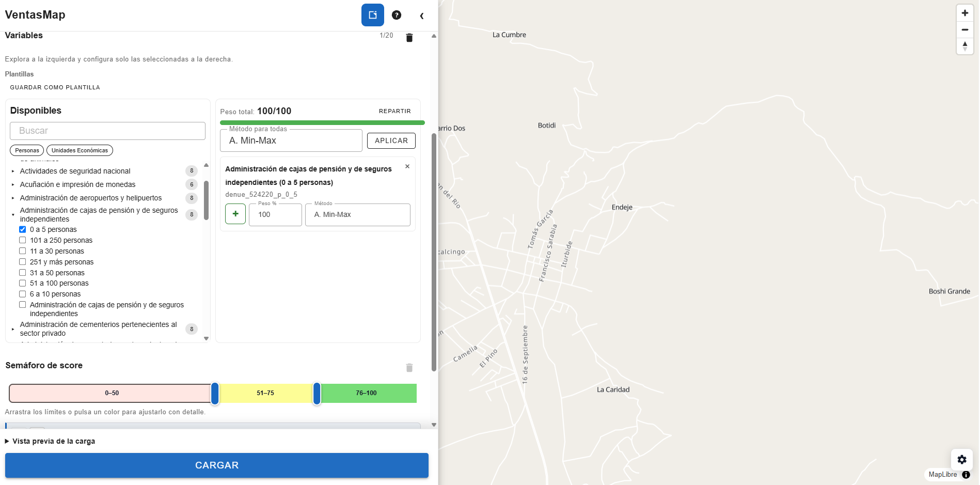Reset map bearing with the compass icon
980x485 pixels.
(965, 46)
